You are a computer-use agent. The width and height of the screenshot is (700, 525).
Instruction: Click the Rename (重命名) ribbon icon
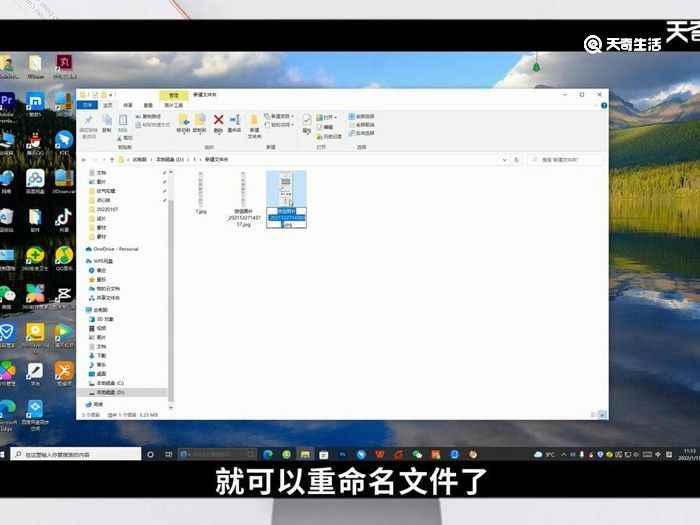click(235, 120)
